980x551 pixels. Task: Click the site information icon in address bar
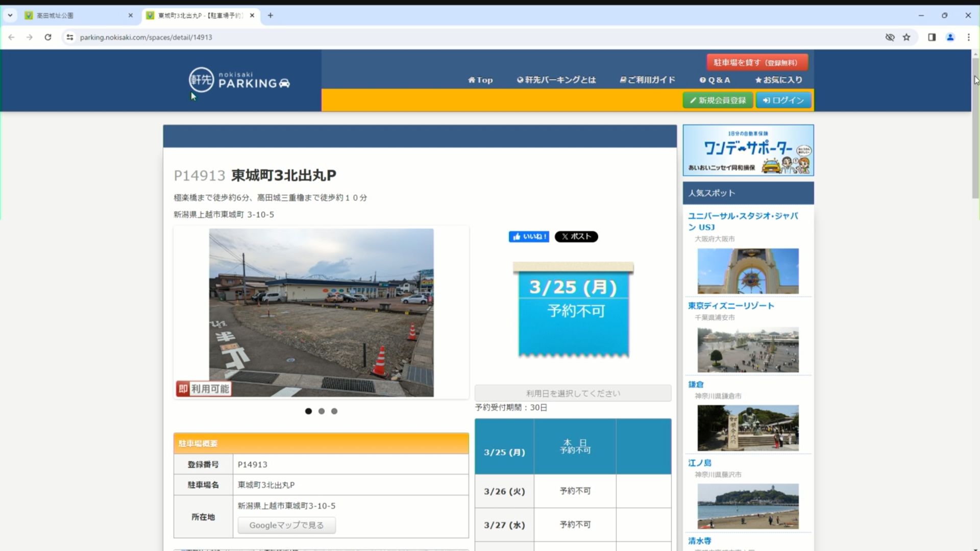tap(70, 37)
